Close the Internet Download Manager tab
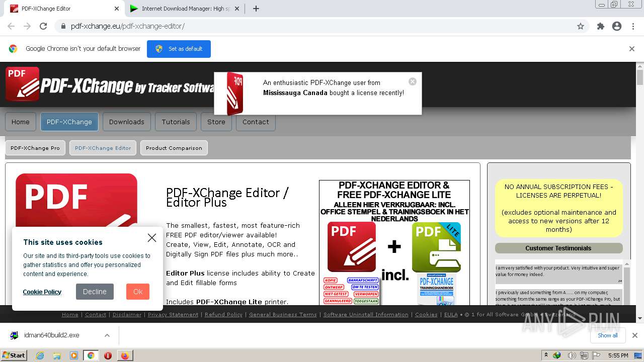Viewport: 644px width, 362px height. coord(237,9)
